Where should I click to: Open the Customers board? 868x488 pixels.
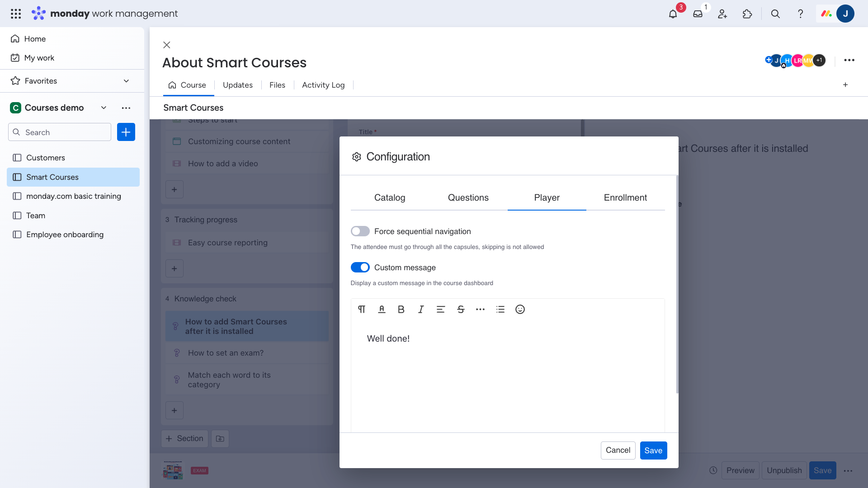coord(73,158)
